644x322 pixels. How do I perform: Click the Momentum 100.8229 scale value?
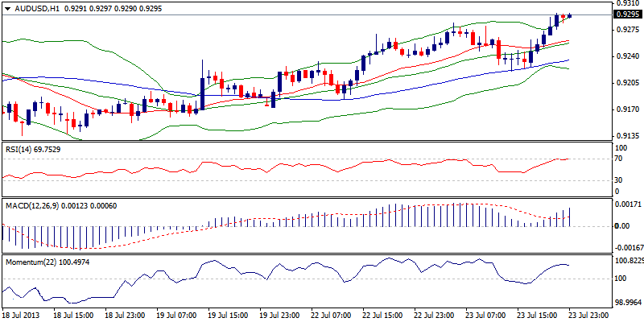(628, 261)
